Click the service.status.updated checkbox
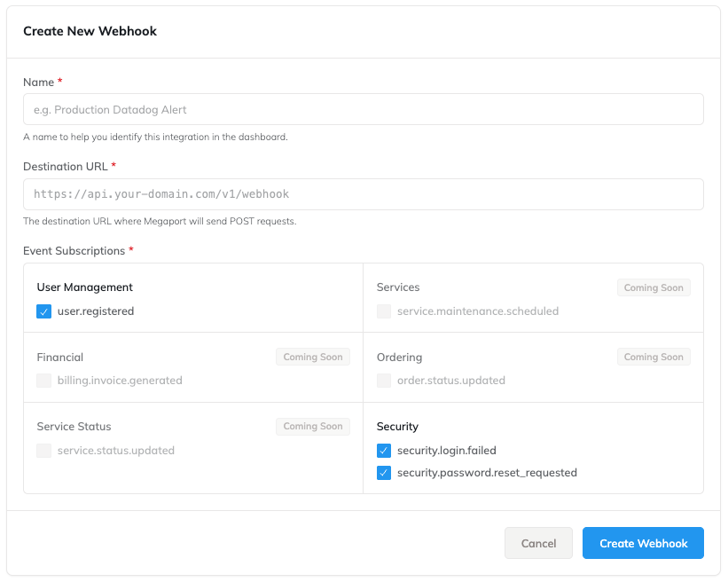The width and height of the screenshot is (728, 582). click(44, 451)
